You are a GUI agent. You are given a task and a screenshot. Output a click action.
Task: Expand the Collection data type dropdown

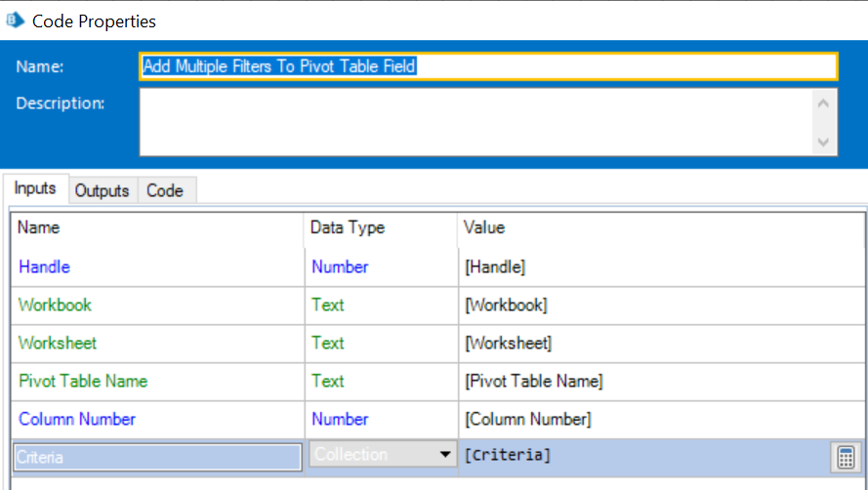(x=446, y=455)
